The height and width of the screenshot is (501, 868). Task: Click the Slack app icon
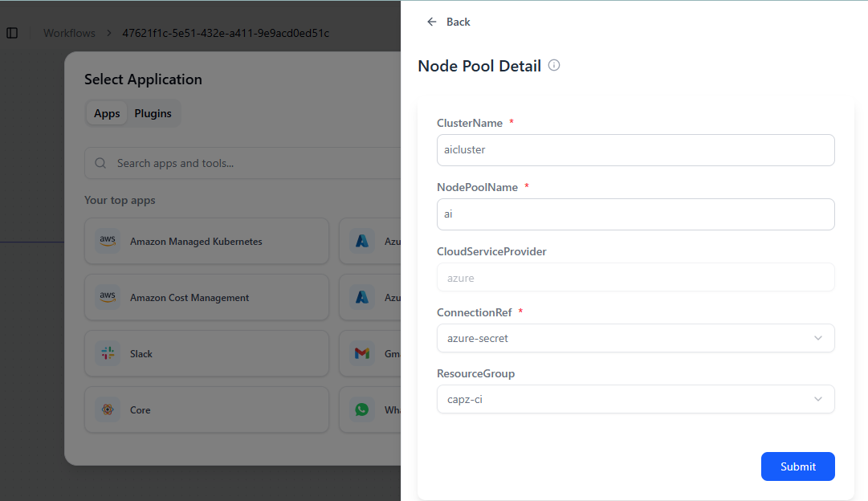point(108,353)
